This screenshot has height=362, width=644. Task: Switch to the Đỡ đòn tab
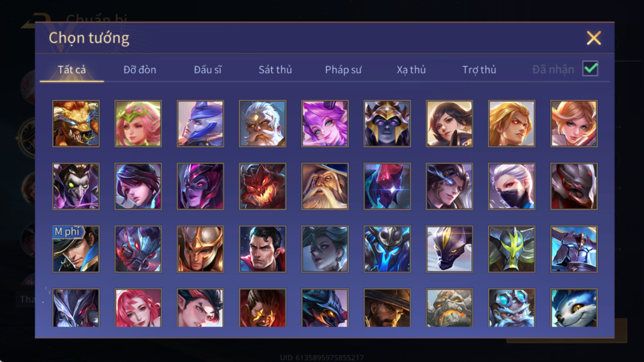[x=140, y=70]
